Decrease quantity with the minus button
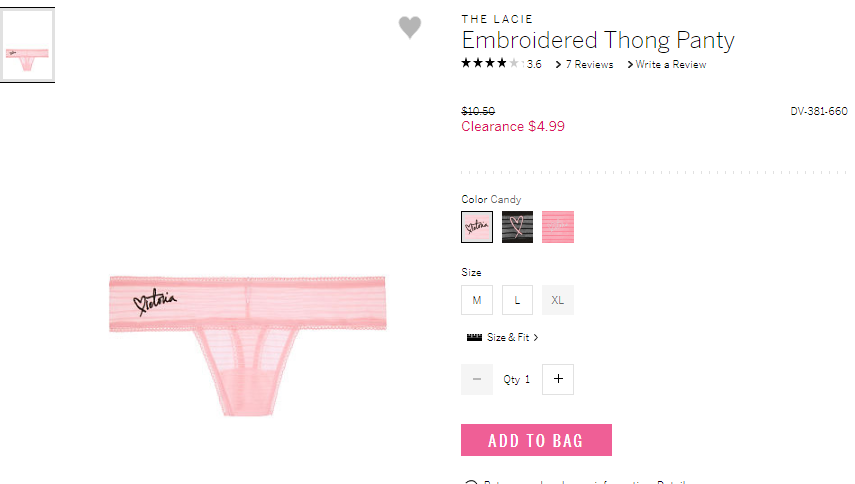This screenshot has height=484, width=855. [477, 379]
